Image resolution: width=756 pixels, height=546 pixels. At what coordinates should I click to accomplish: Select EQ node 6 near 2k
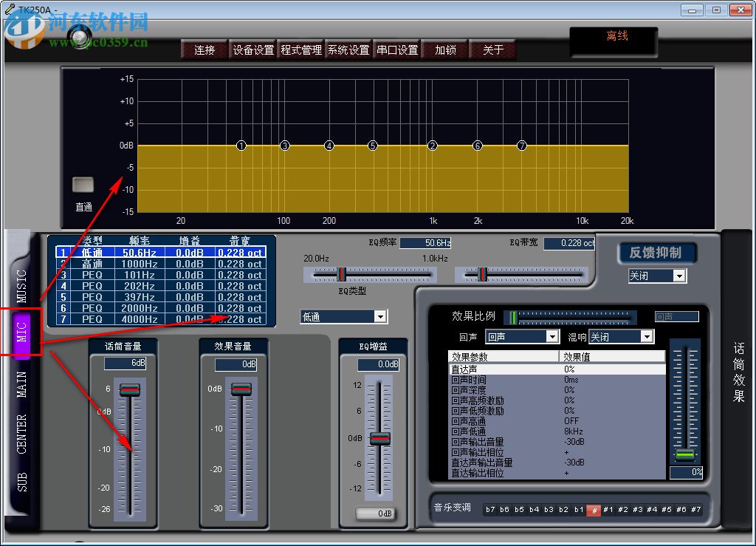(478, 146)
